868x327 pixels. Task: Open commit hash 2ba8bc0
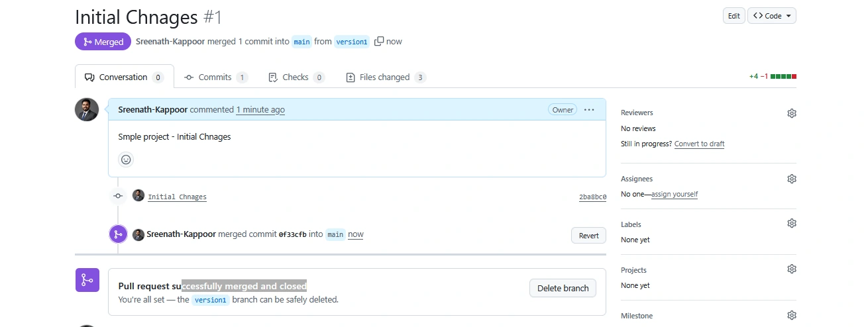pyautogui.click(x=592, y=197)
